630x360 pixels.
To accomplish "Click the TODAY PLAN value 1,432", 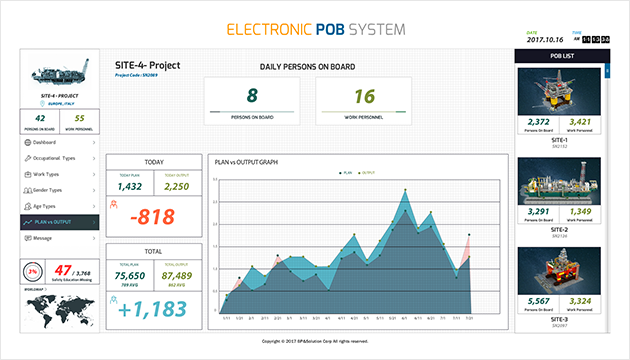I will point(130,186).
